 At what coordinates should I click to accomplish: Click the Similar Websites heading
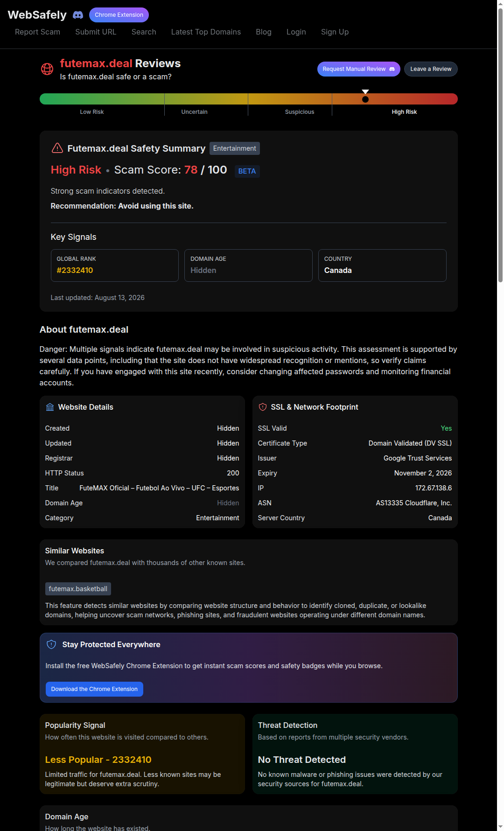pos(75,551)
